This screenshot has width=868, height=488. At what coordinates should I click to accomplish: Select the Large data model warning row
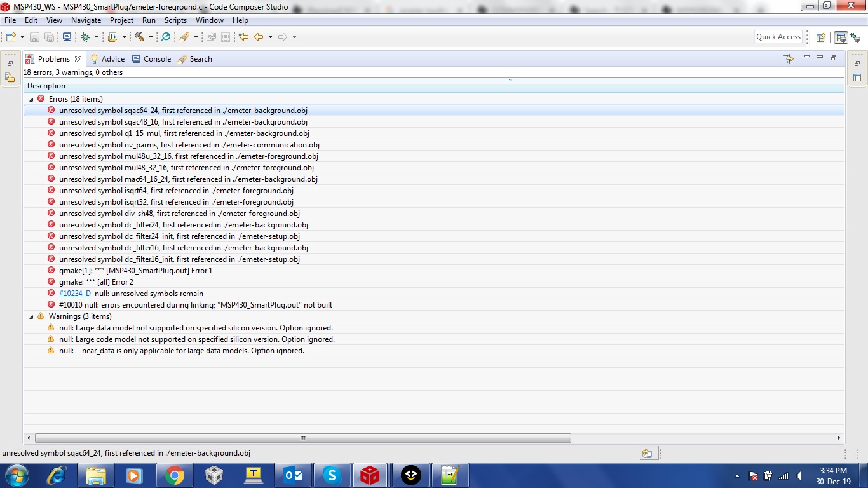pyautogui.click(x=434, y=328)
